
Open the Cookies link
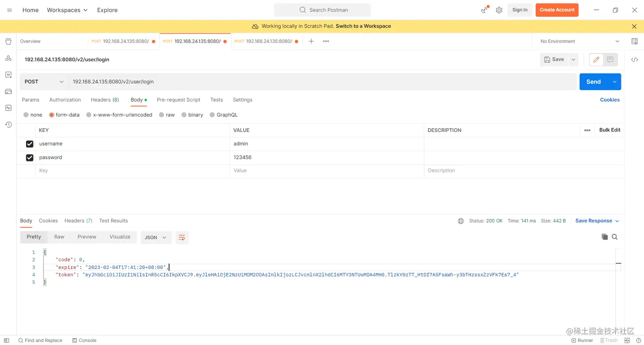point(609,100)
